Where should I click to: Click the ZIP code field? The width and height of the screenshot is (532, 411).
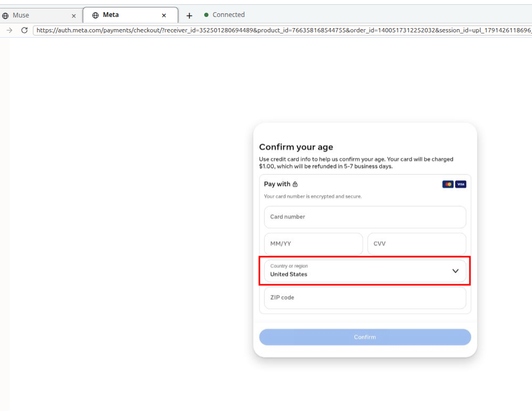point(365,298)
